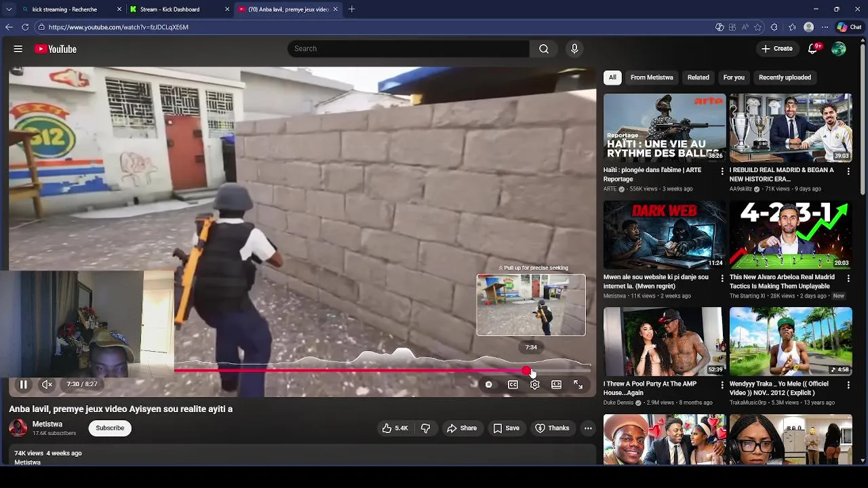
Task: Click the magnifier search button
Action: [x=544, y=49]
